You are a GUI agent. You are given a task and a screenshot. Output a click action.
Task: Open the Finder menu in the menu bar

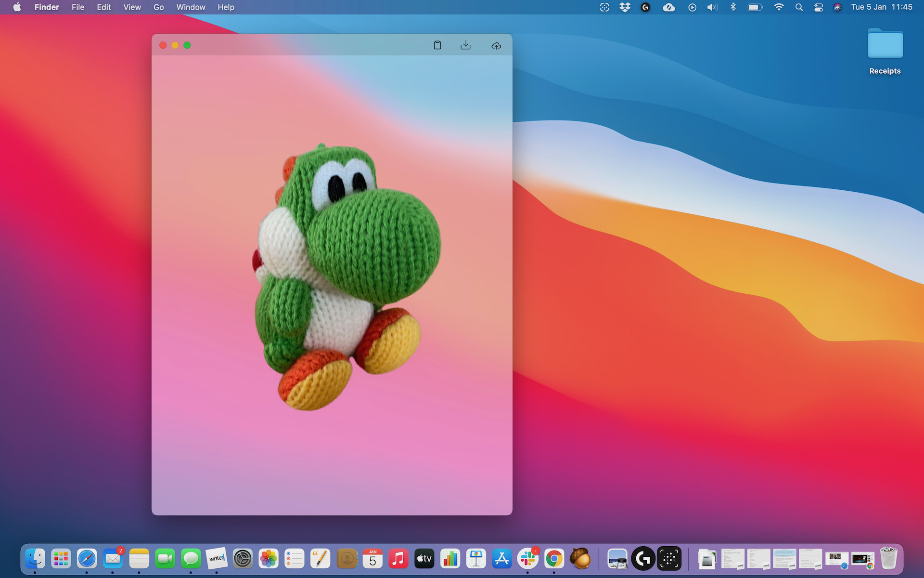coord(47,7)
